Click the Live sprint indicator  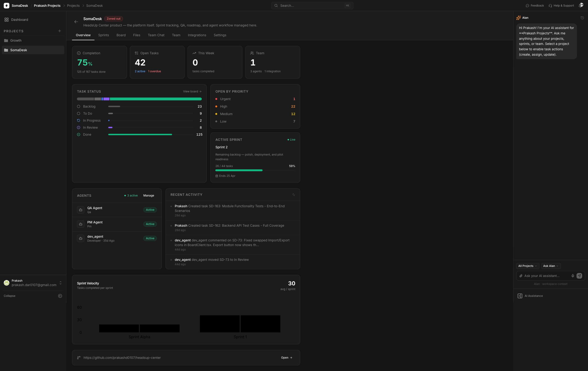[291, 140]
